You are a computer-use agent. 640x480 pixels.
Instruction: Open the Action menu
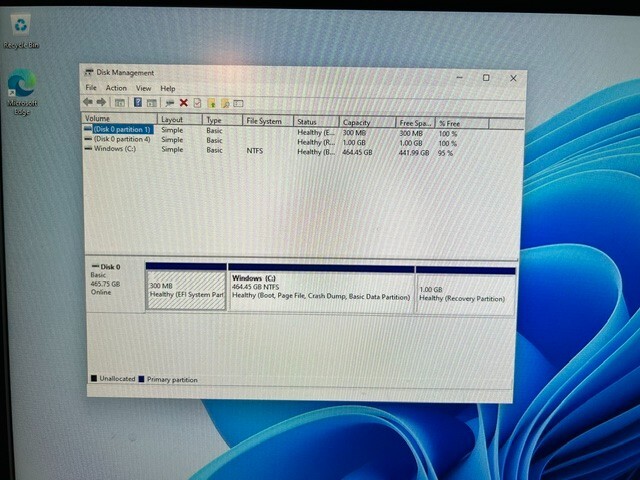coord(116,88)
